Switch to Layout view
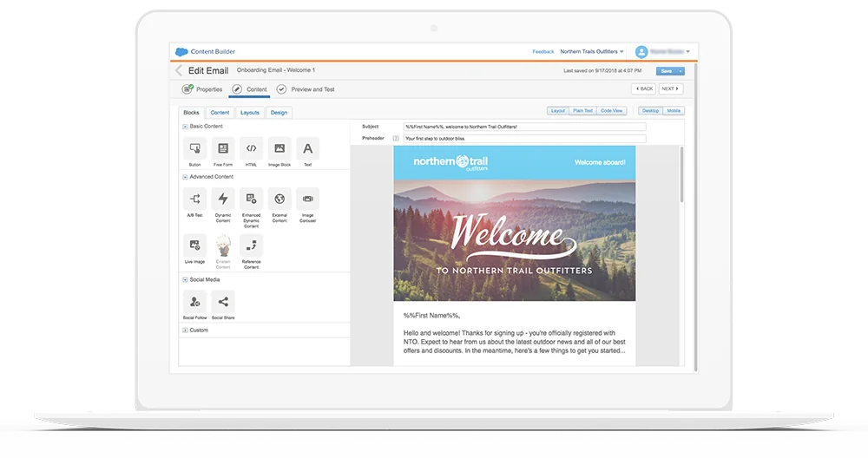868x458 pixels. click(x=558, y=111)
